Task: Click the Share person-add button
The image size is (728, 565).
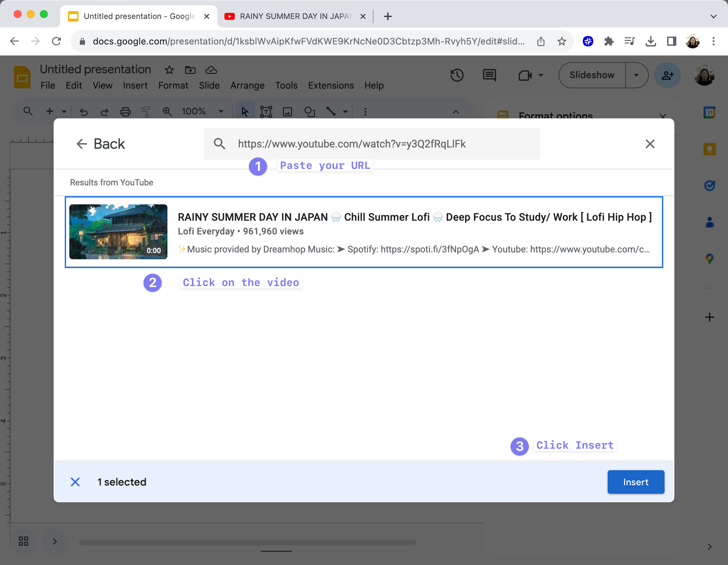Action: pos(667,75)
